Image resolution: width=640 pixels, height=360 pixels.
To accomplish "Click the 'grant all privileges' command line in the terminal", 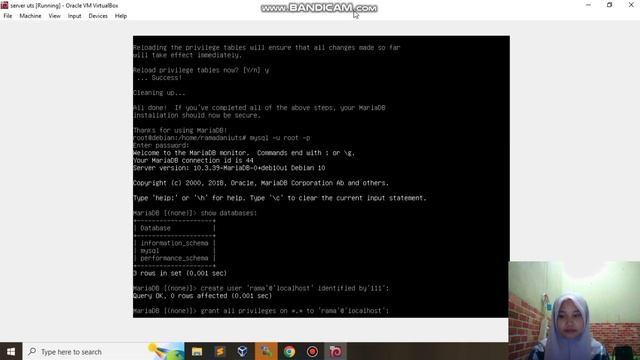I will coord(261,311).
